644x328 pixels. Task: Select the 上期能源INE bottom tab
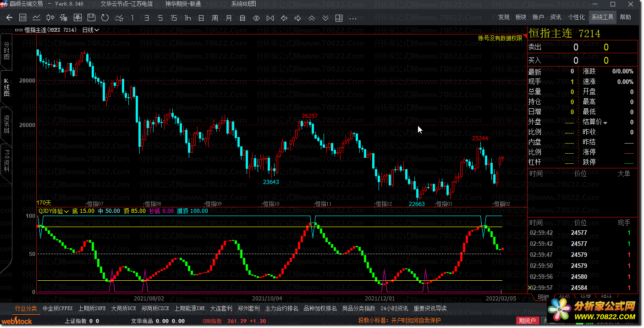(190, 308)
